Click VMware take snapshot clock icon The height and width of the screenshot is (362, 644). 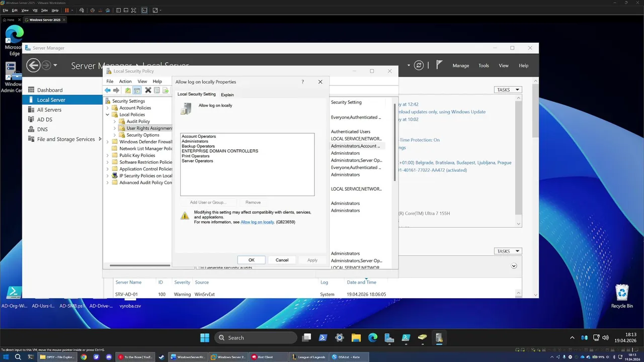point(93,10)
